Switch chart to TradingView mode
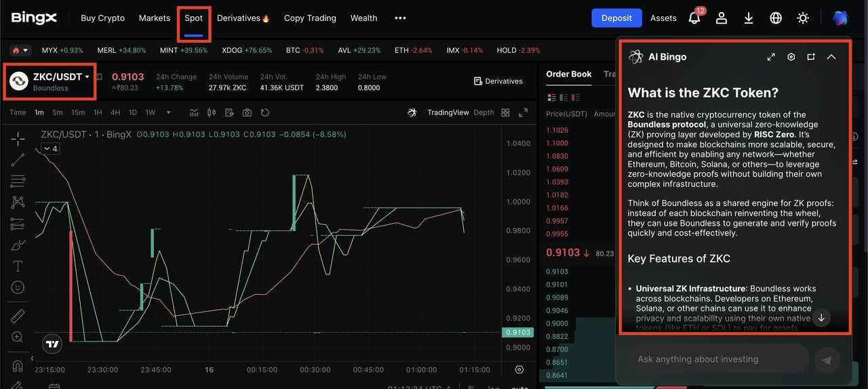The image size is (868, 389). point(448,112)
